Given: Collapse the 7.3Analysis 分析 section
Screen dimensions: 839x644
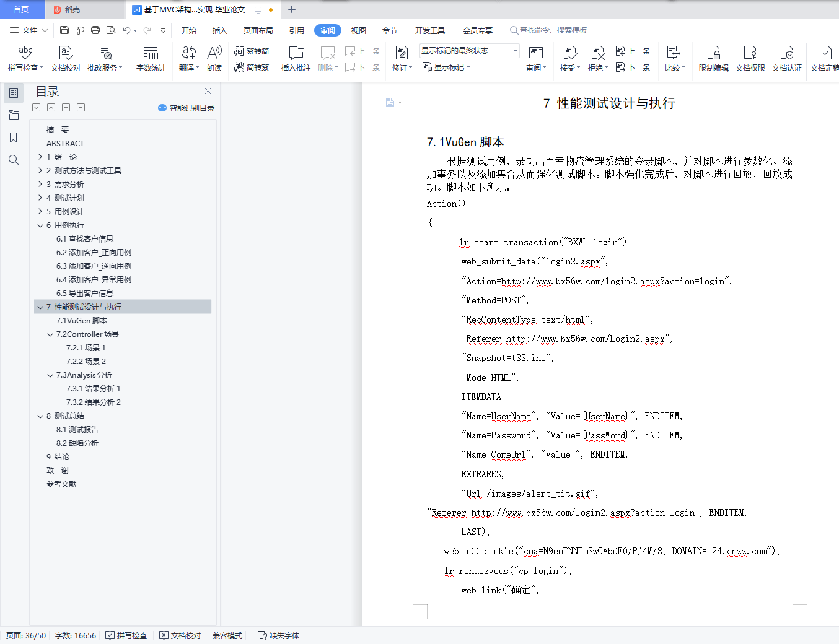Looking at the screenshot, I should pos(50,375).
